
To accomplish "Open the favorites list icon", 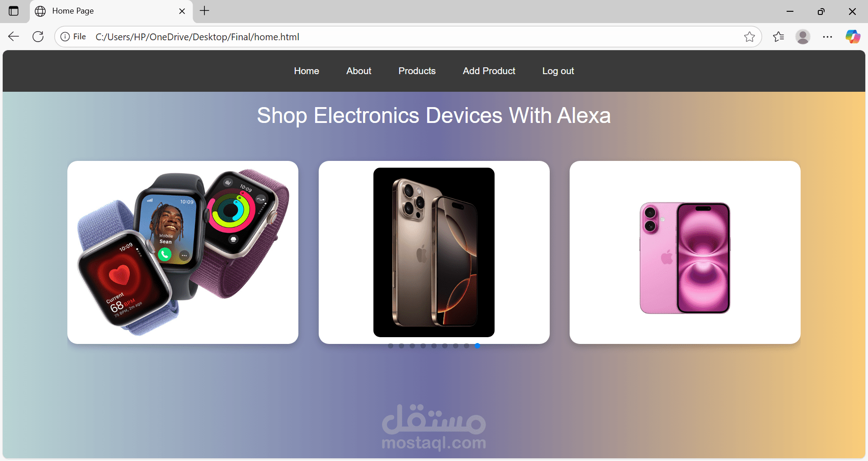I will tap(778, 37).
